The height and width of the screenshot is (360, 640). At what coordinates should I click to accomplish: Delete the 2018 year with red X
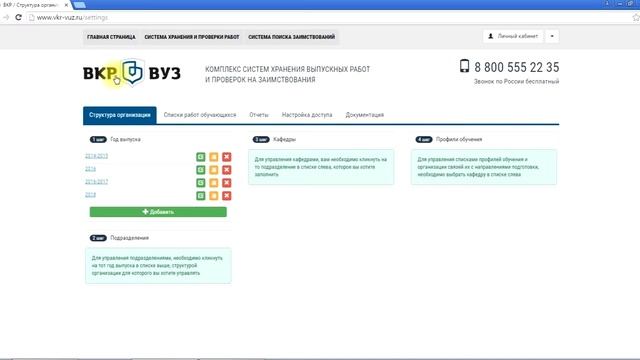[x=227, y=196]
